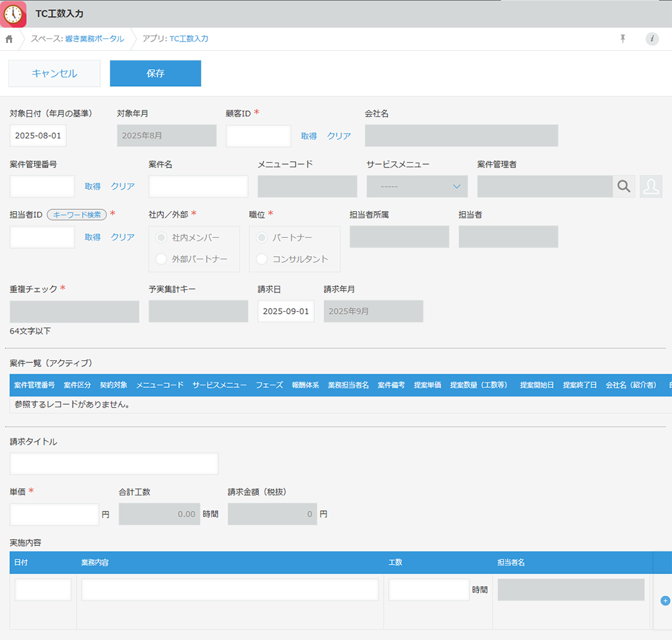Click the TC工数入力 clock app icon
This screenshot has width=672, height=640.
click(x=14, y=13)
